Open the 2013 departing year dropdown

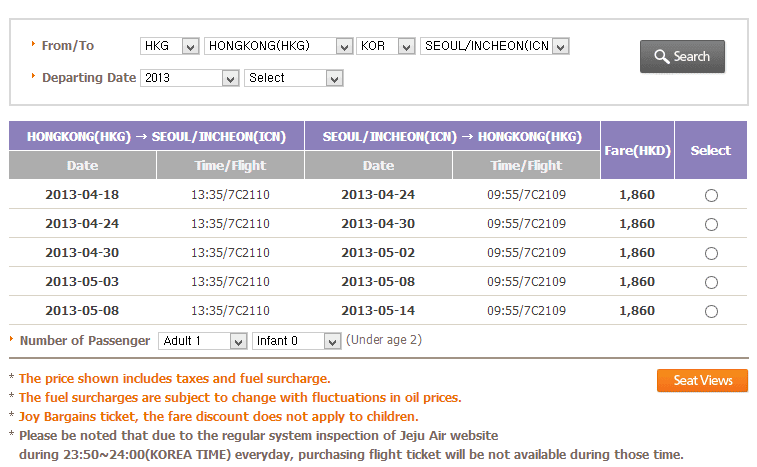(x=190, y=78)
